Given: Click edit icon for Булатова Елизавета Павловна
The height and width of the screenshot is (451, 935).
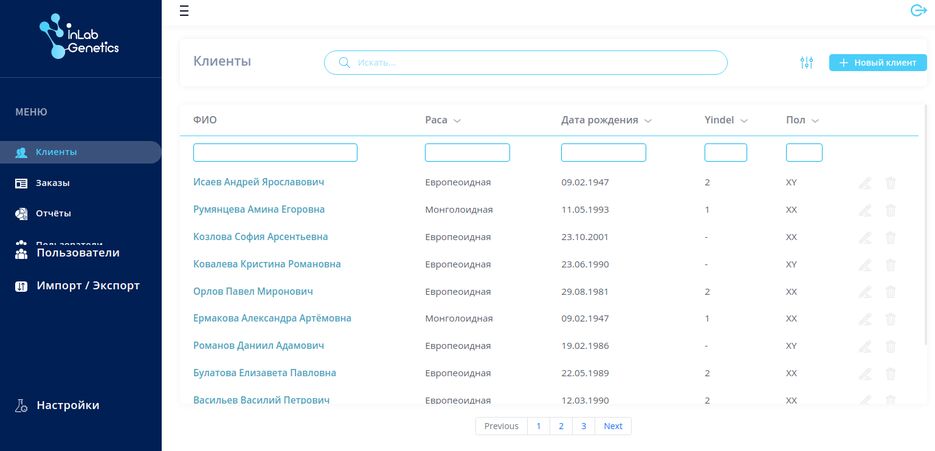Looking at the screenshot, I should coord(865,373).
